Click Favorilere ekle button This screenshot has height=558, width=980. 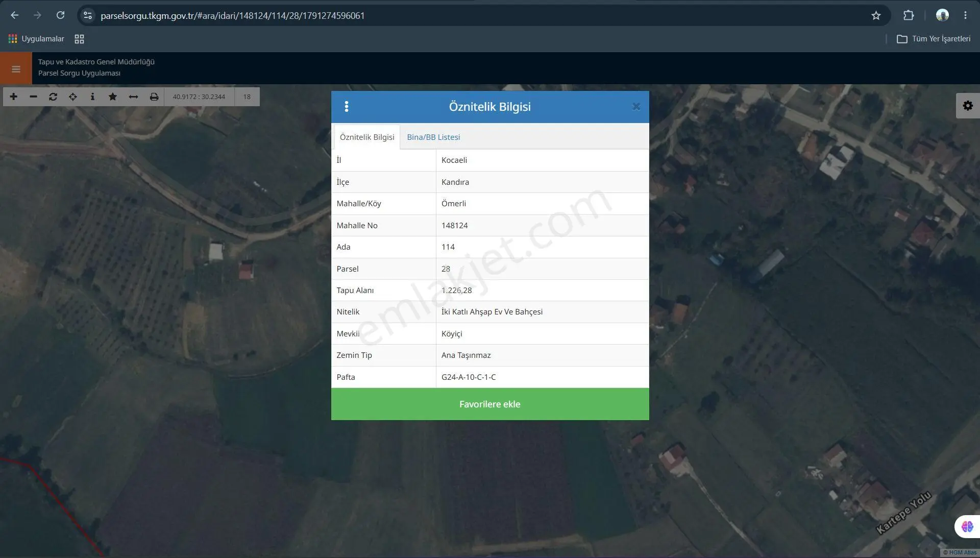coord(490,404)
